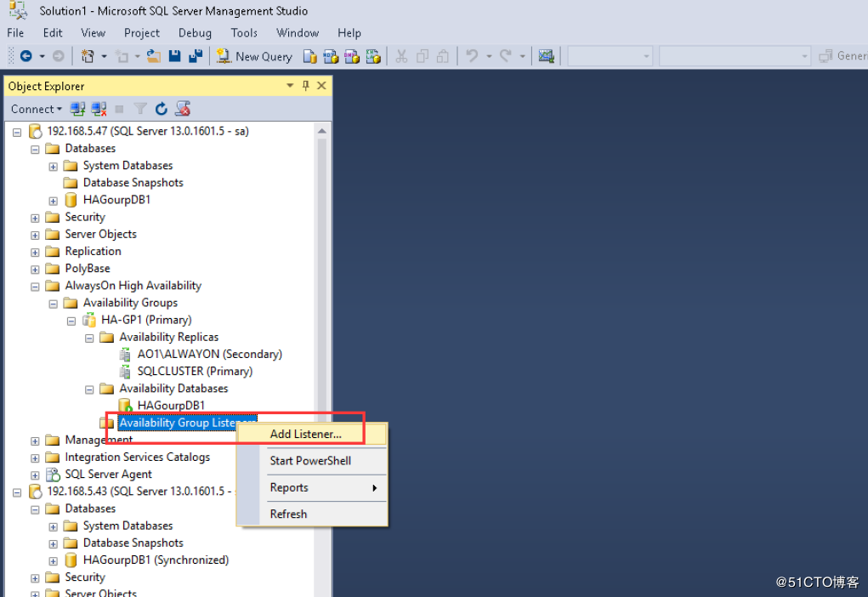Collapse the 192.168.5.47 server node
Viewport: 868px width, 597px height.
[x=17, y=133]
